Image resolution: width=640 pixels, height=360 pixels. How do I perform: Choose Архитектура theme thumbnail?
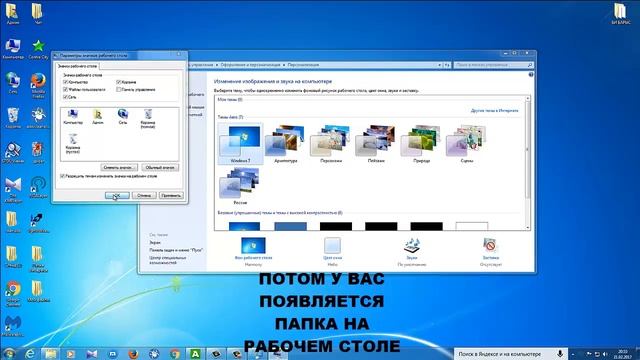point(286,144)
